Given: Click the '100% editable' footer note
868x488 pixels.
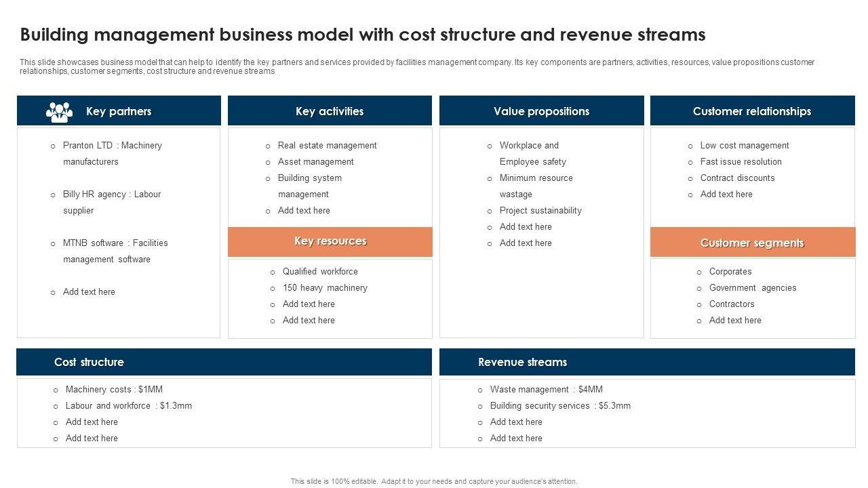Looking at the screenshot, I should pos(434,481).
